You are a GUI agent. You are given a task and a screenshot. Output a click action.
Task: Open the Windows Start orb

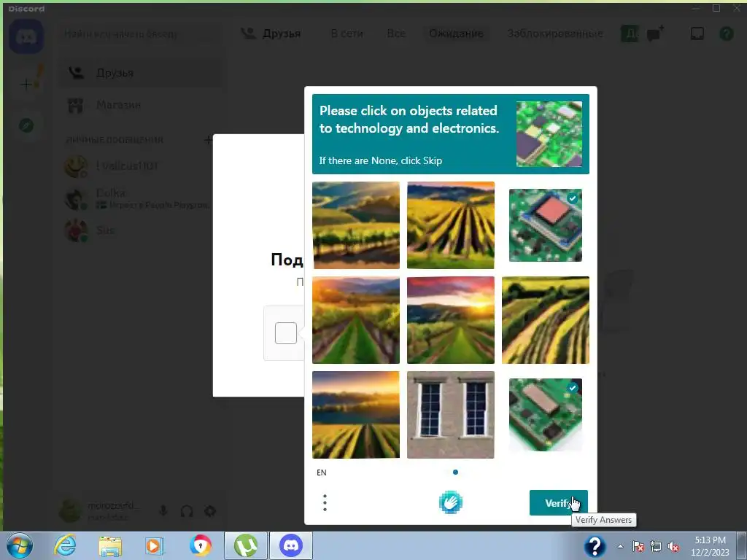point(20,545)
